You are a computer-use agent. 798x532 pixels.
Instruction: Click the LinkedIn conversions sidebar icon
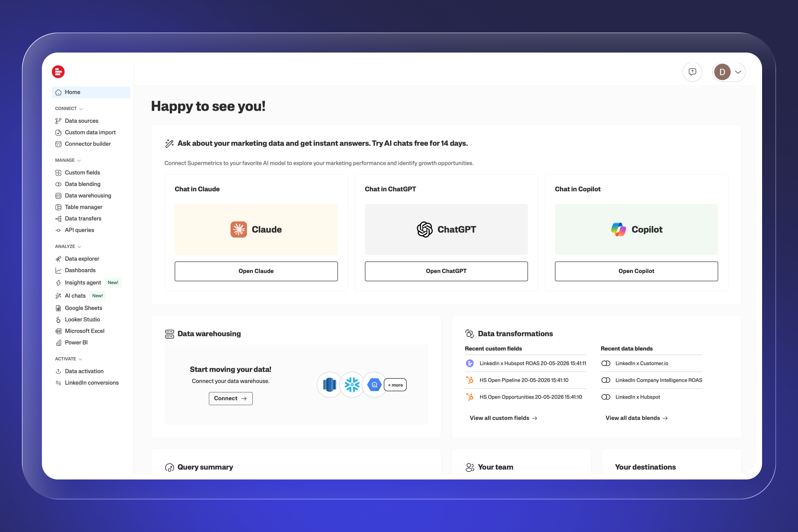(59, 383)
